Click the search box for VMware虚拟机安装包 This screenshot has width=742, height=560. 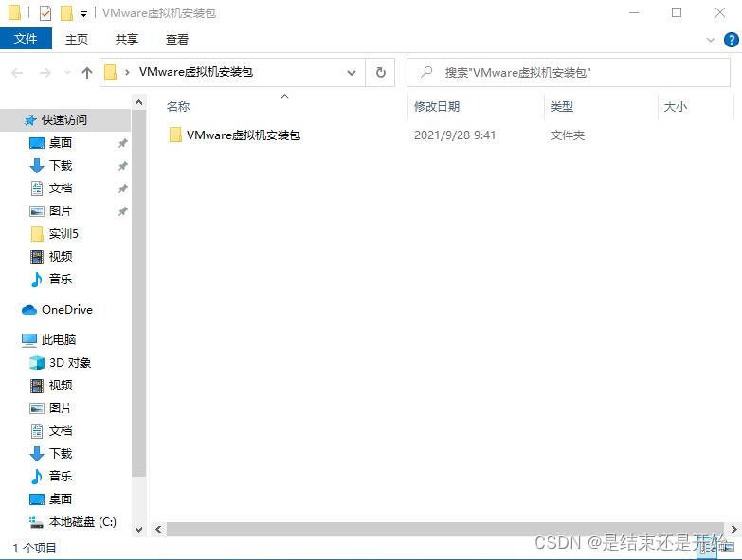point(569,72)
